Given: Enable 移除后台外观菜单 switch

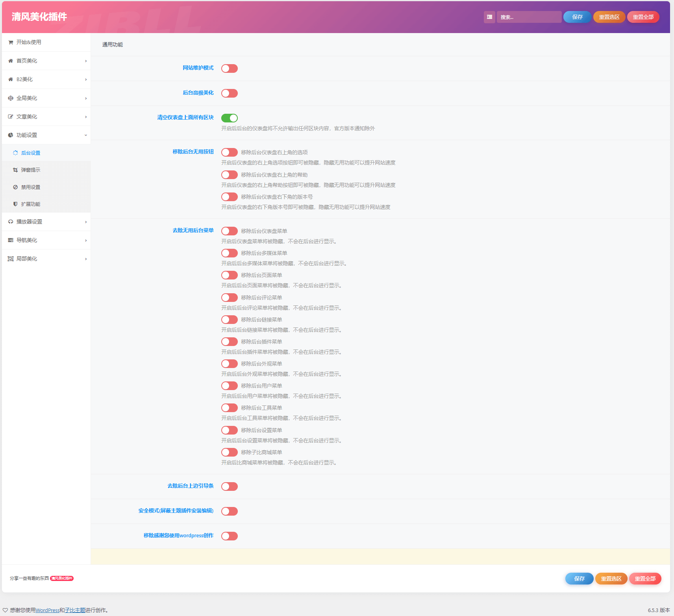Looking at the screenshot, I should click(x=230, y=364).
